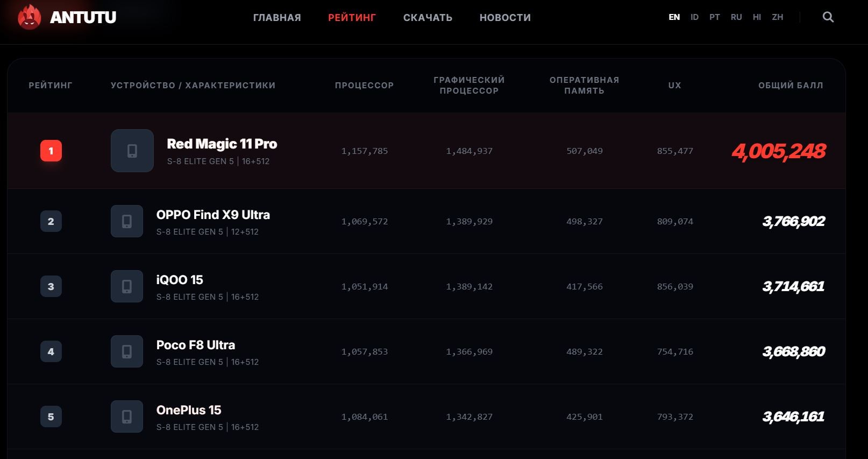868x459 pixels.
Task: Click the spec line under iQOO 15
Action: (208, 297)
